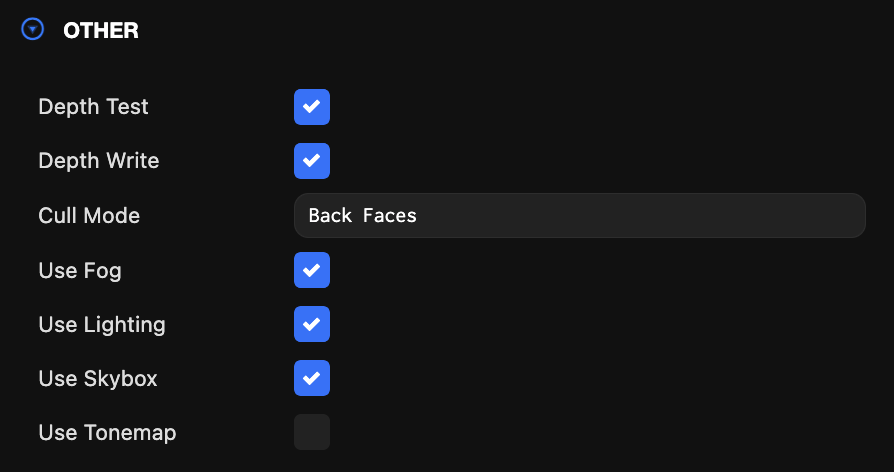
Task: Click the Depth Write label
Action: point(99,161)
